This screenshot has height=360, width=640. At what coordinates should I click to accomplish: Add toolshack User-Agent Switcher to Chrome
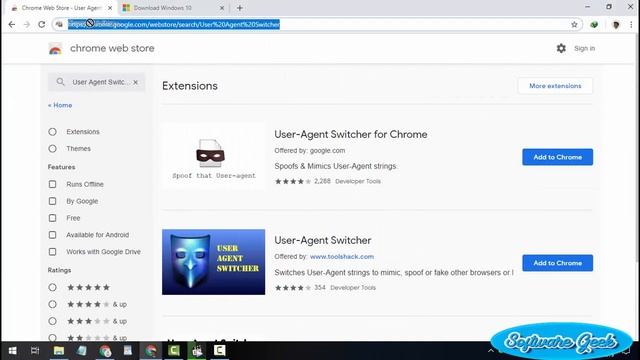558,263
